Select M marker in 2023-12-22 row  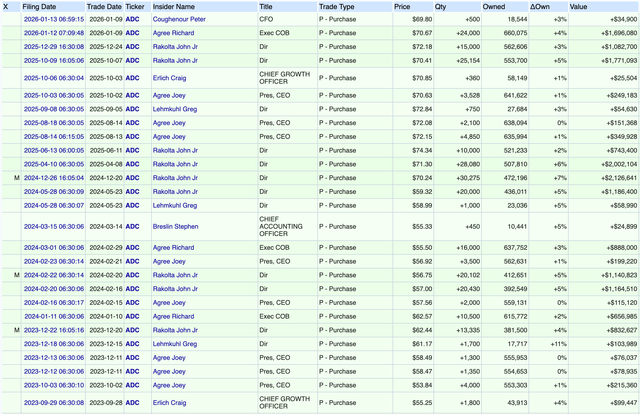coord(17,330)
